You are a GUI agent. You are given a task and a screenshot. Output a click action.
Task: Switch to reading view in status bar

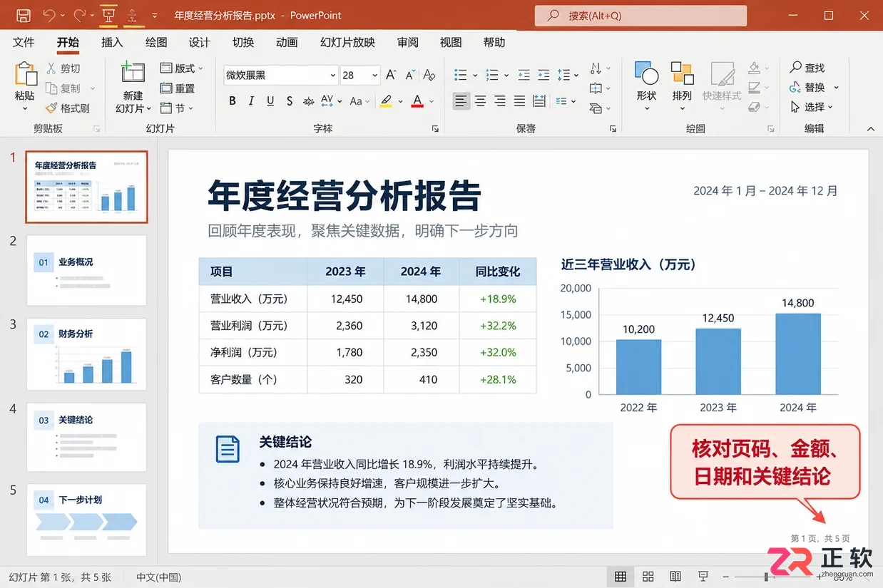(675, 577)
